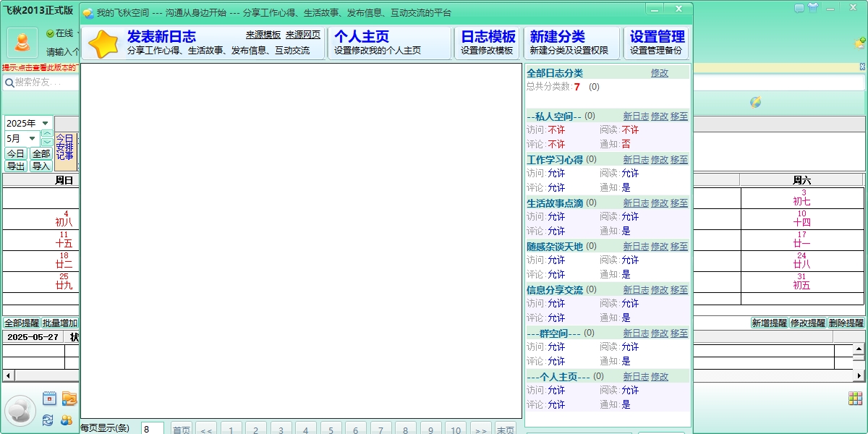Screen dimensions: 868x434
Task: Click 新日志 link in --私人空间-- row
Action: (x=636, y=116)
